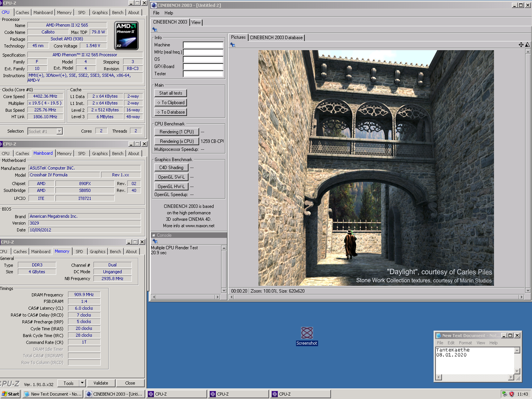The width and height of the screenshot is (532, 399).
Task: Click the BIOS date 10/09/2012 field
Action: pyautogui.click(x=85, y=230)
